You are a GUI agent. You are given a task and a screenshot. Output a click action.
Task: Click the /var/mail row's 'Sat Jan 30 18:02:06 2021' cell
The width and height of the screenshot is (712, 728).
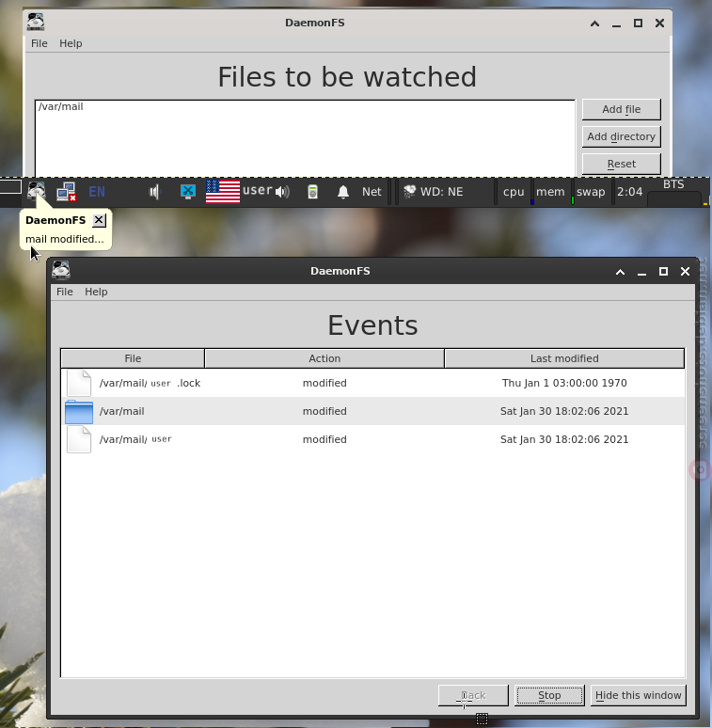pos(564,411)
